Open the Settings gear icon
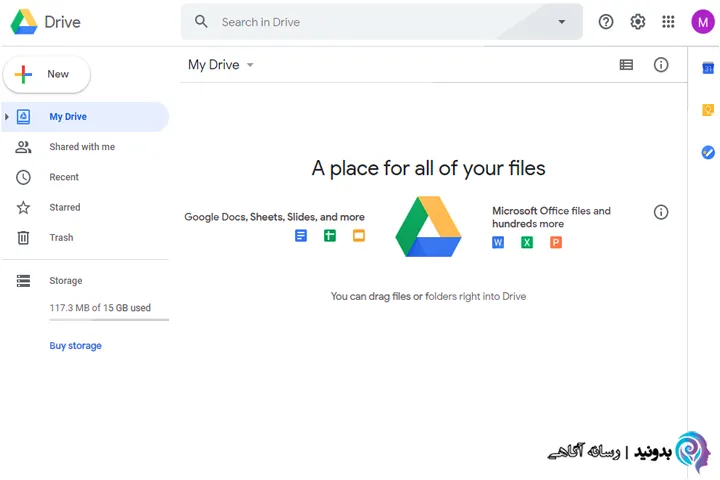 (637, 22)
